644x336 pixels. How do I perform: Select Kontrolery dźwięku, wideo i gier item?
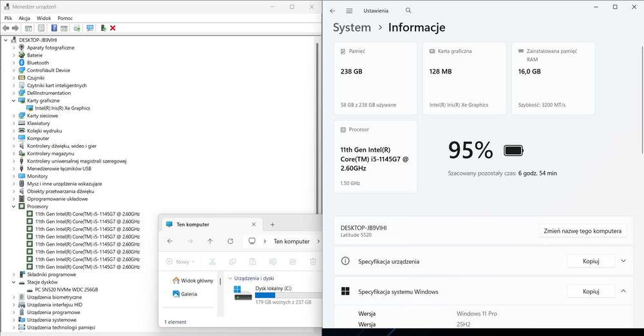[62, 146]
